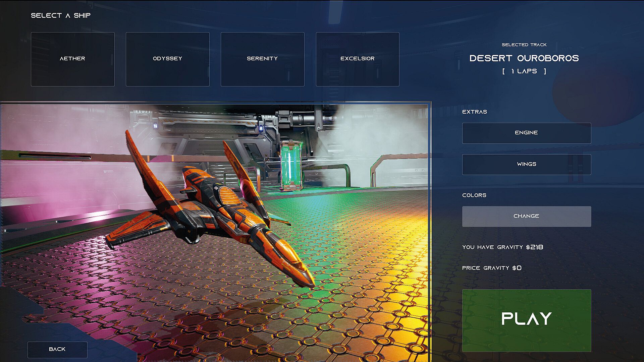This screenshot has width=644, height=362.
Task: Click the left bracket beside laps
Action: tap(503, 71)
